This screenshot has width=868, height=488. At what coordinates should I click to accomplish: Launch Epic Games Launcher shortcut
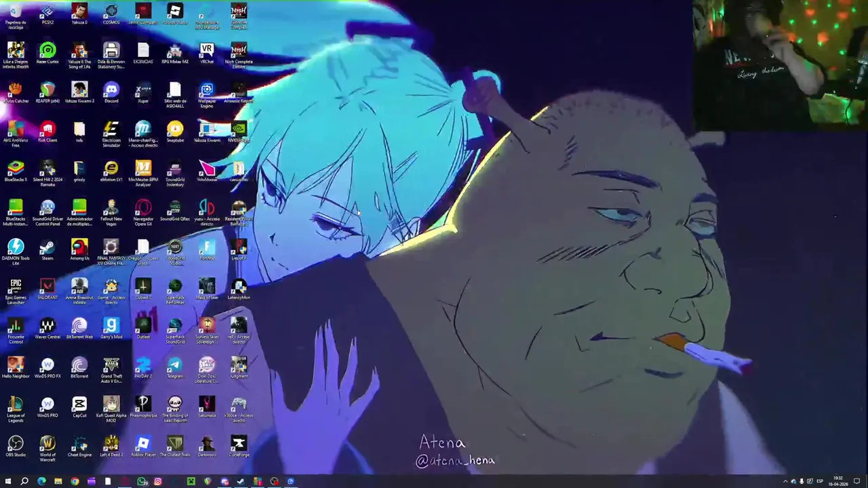pos(16,292)
